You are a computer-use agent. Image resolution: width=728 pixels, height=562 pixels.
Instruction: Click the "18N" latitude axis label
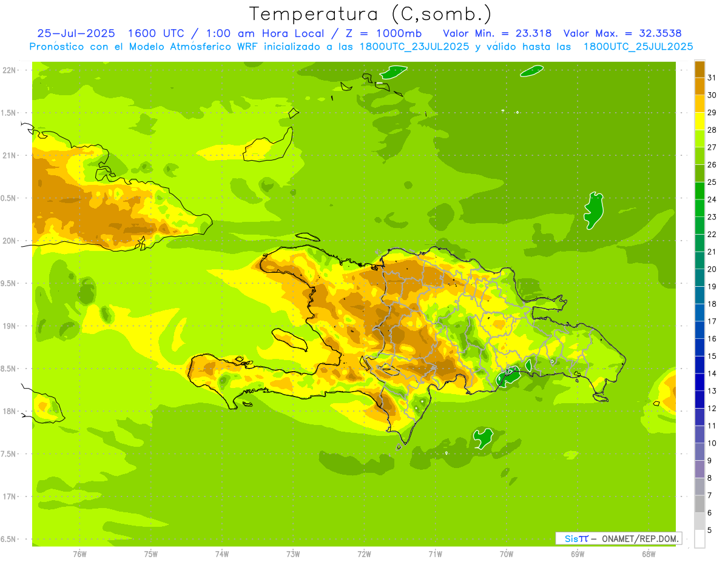[x=9, y=411]
